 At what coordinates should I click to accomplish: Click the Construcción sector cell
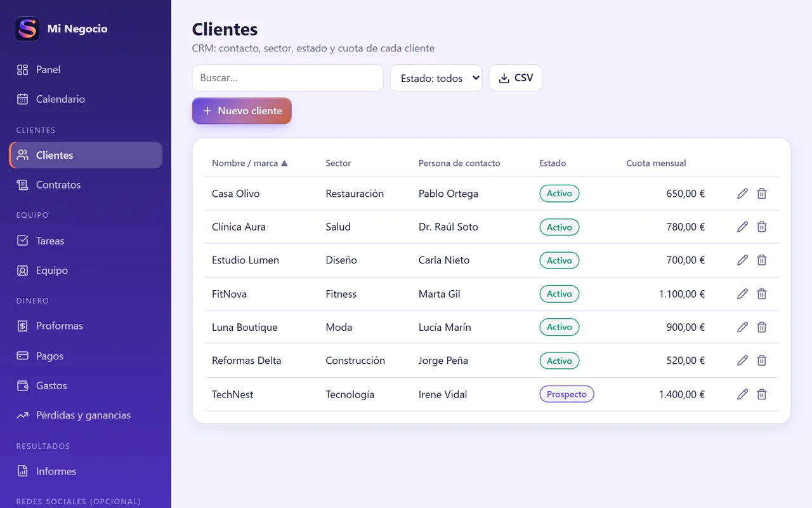point(355,360)
